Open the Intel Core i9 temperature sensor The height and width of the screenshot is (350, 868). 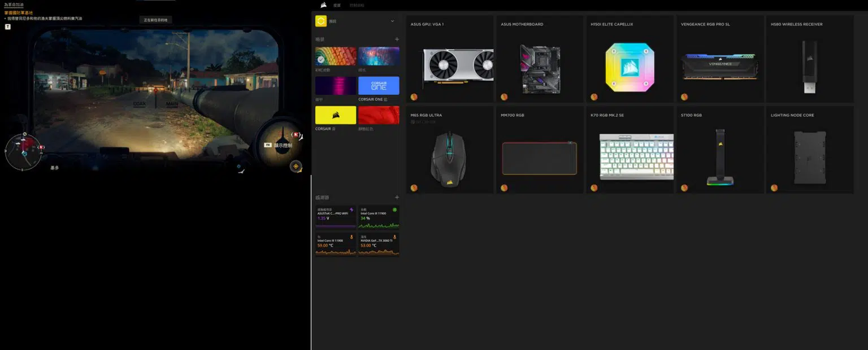tap(336, 244)
